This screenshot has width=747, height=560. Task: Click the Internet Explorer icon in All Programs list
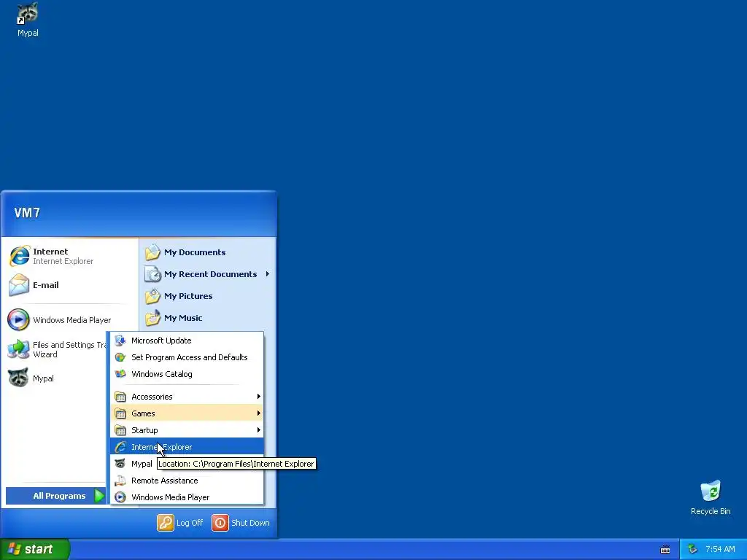point(120,447)
